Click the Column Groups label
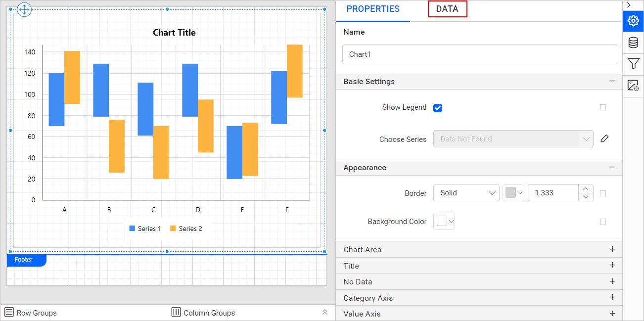This screenshot has width=644, height=321. coord(209,313)
